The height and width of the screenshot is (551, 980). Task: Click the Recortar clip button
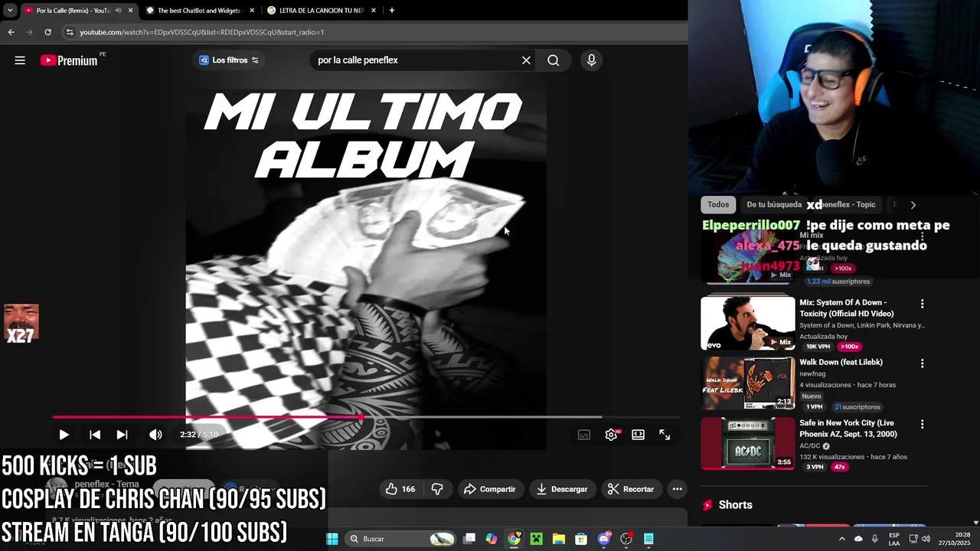click(630, 489)
